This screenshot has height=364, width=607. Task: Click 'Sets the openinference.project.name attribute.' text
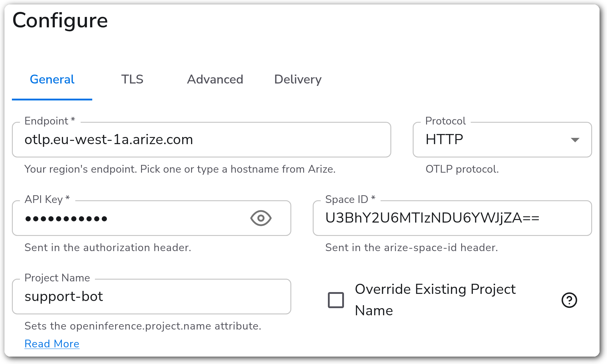[x=143, y=326]
